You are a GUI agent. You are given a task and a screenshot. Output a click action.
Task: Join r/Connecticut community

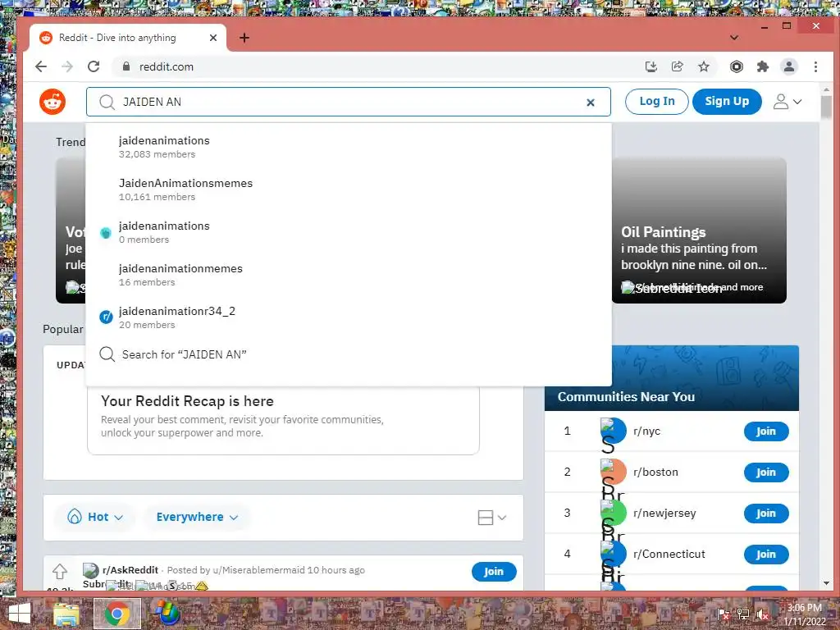[766, 554]
